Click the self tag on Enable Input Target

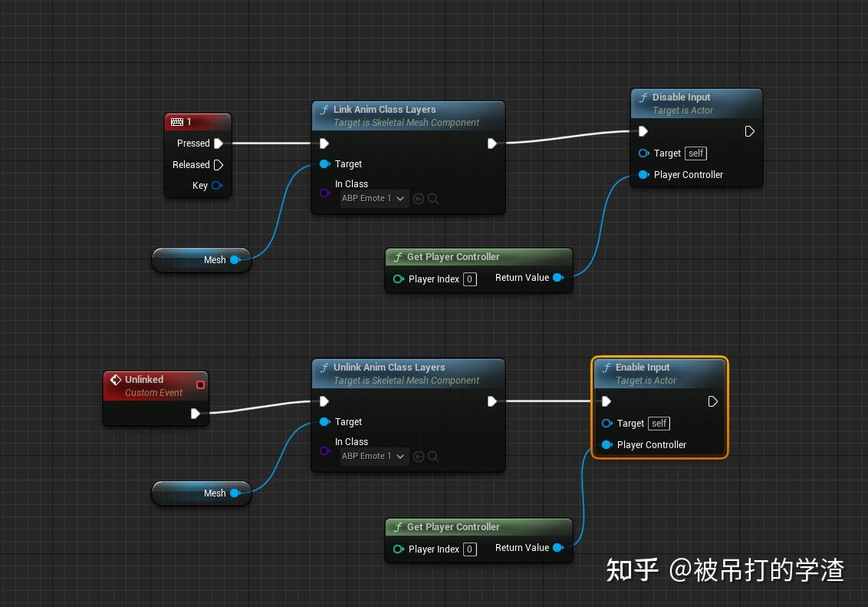(659, 423)
